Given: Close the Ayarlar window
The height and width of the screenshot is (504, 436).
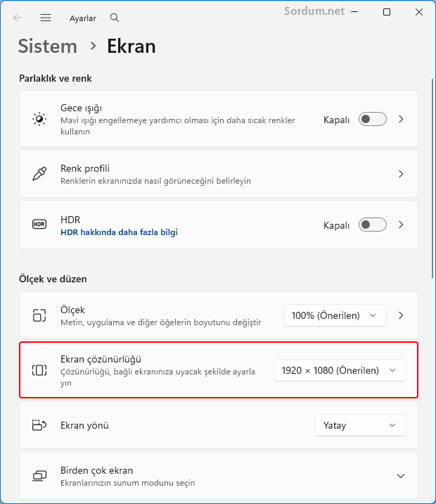Looking at the screenshot, I should [419, 12].
